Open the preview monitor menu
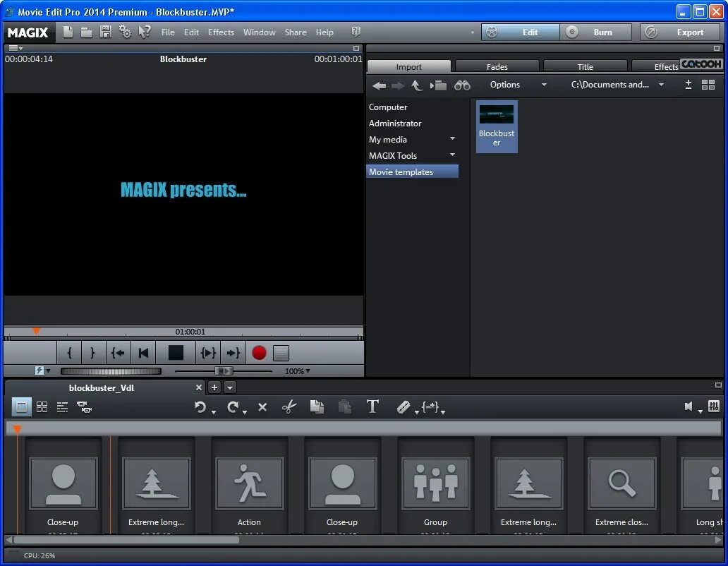Image resolution: width=728 pixels, height=566 pixels. (16, 48)
